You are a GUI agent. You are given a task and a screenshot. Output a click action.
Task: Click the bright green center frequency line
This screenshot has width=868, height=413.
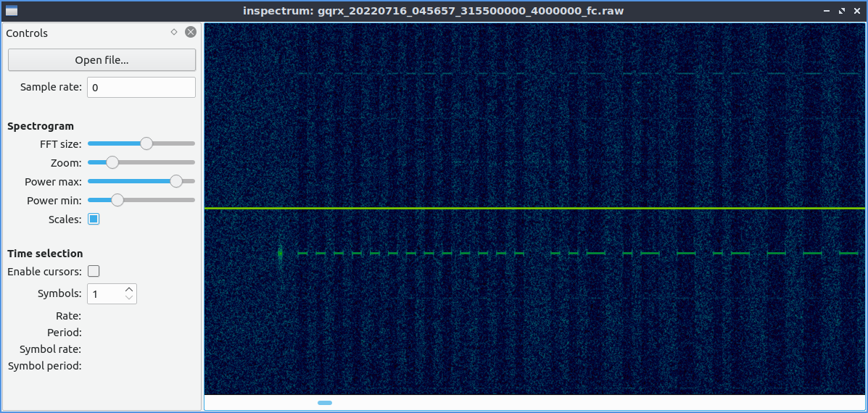534,209
